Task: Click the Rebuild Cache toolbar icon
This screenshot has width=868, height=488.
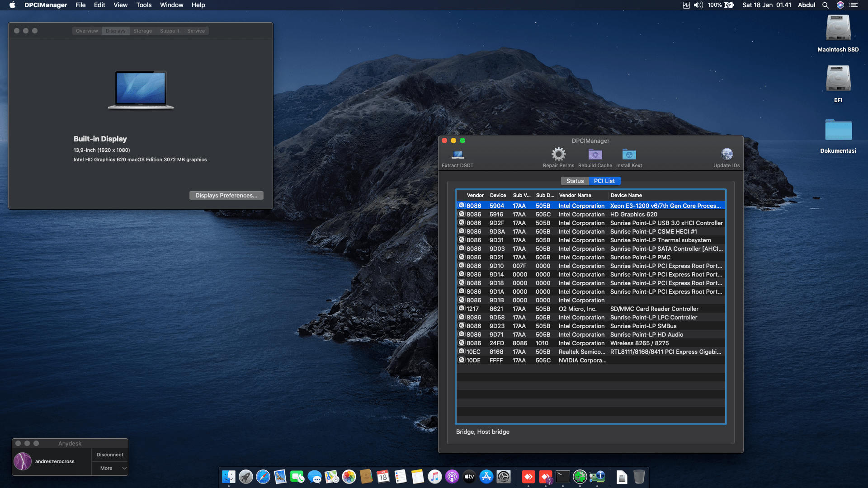Action: (x=595, y=155)
